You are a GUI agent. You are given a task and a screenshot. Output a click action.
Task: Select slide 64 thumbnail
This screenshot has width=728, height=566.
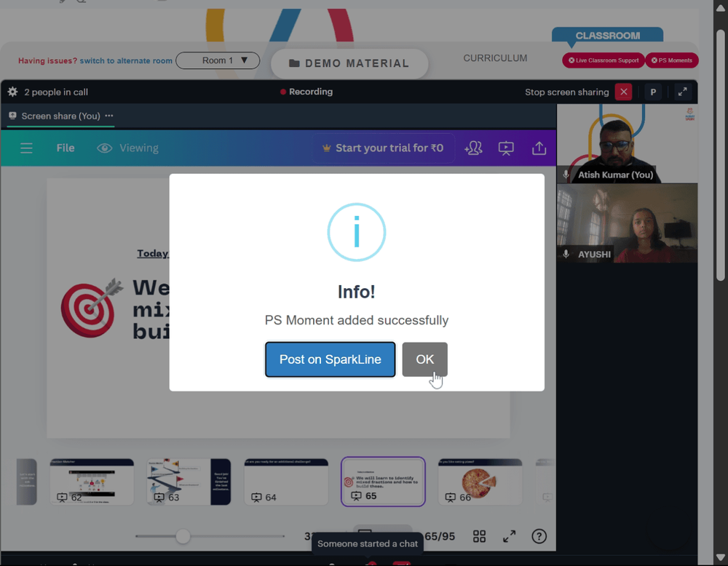pyautogui.click(x=286, y=482)
